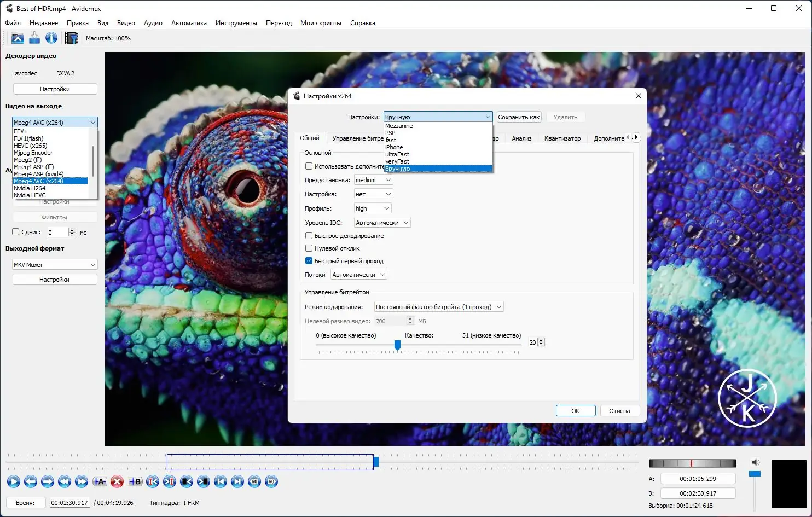This screenshot has height=517, width=812.
Task: Click the red X delete selection icon
Action: (117, 481)
